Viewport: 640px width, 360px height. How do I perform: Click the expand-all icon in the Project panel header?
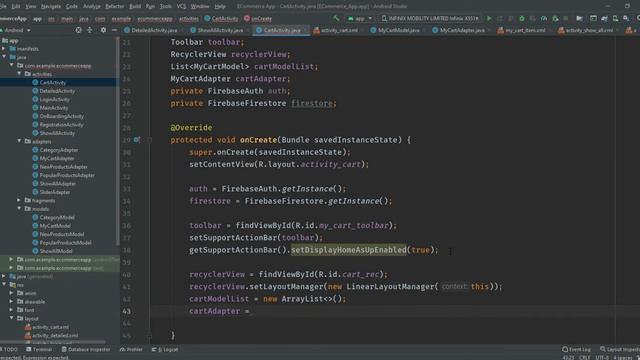coord(90,30)
